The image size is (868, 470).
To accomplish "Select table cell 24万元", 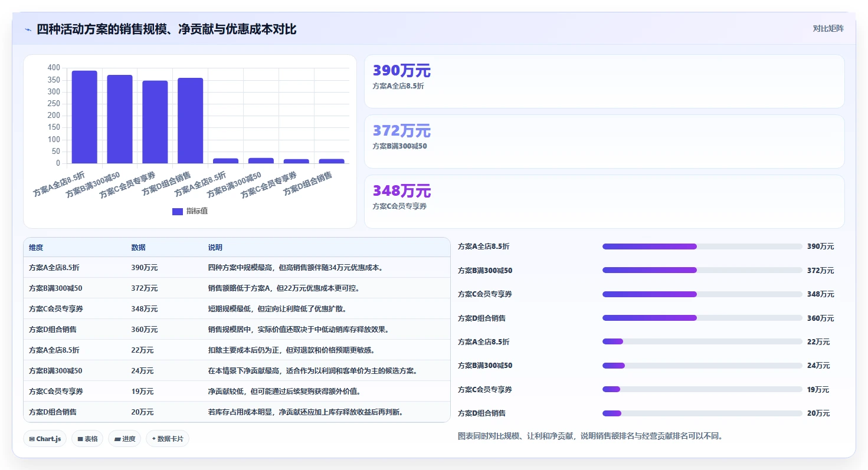I will [142, 371].
